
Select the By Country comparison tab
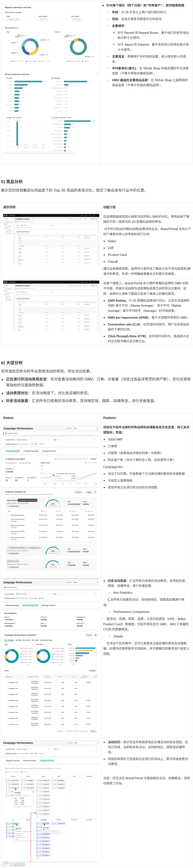(x=27, y=640)
